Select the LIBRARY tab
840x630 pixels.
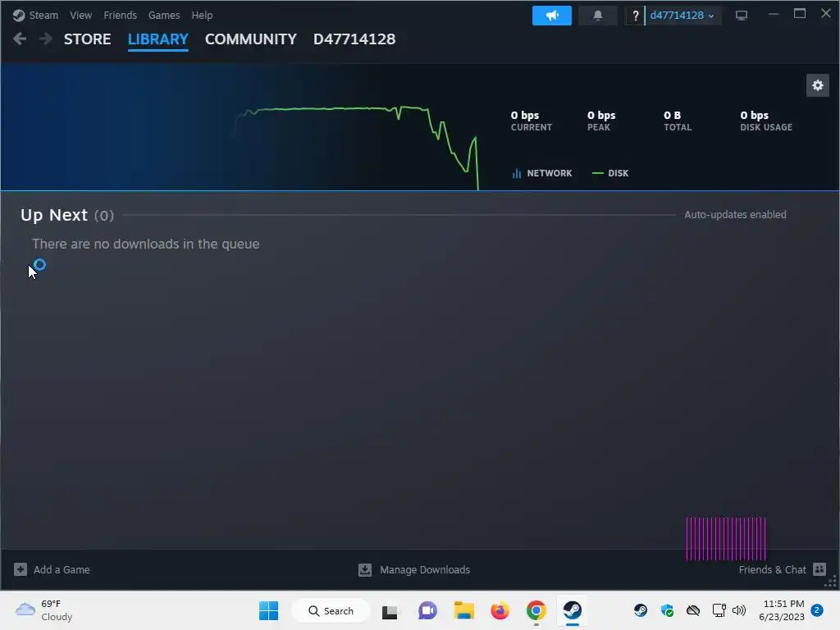coord(158,39)
